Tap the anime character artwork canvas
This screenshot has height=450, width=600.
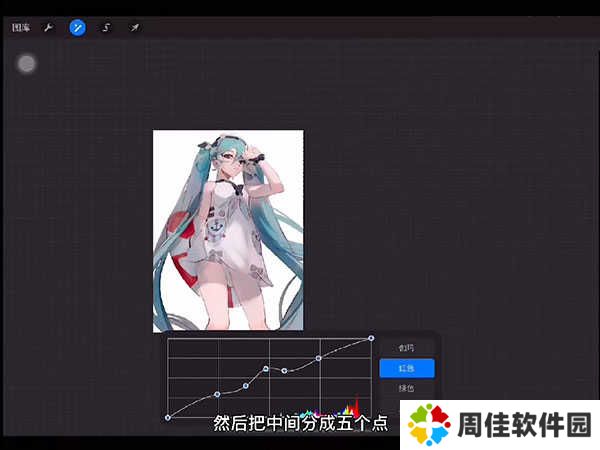228,230
